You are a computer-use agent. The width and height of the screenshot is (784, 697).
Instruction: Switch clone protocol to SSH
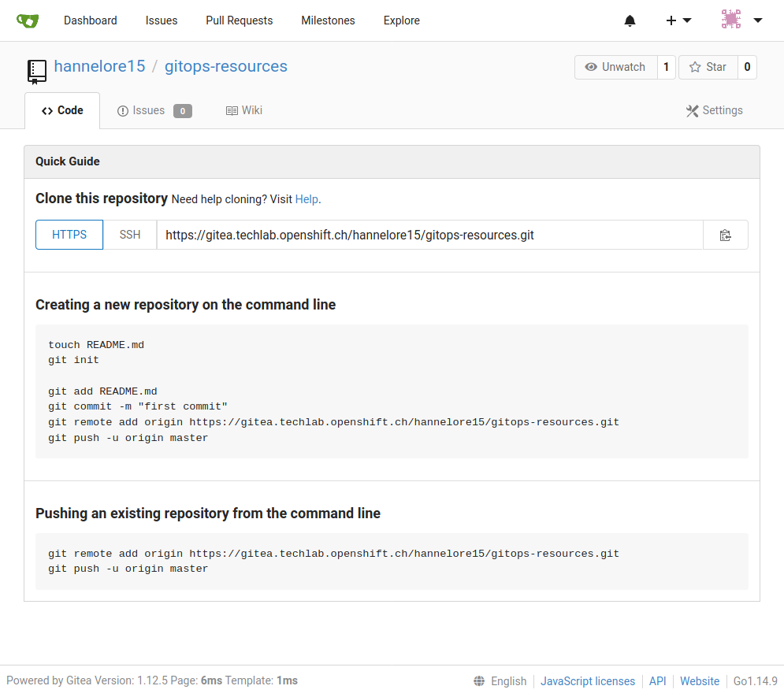129,234
